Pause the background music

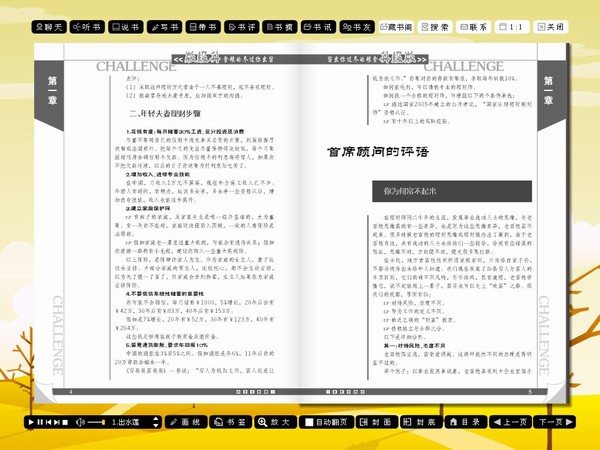point(40,422)
